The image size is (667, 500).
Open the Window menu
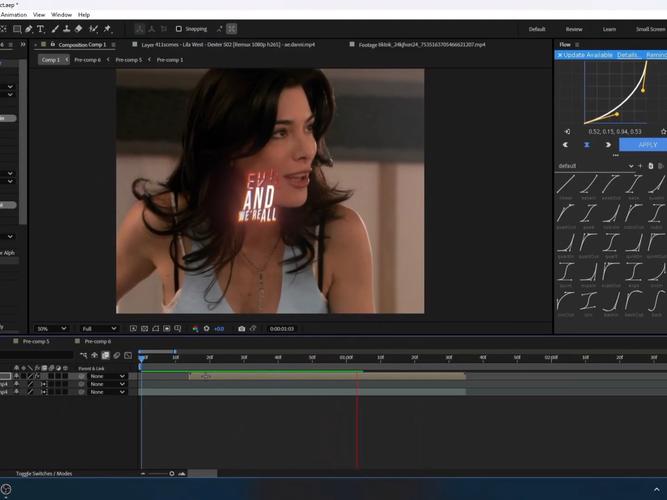click(61, 14)
